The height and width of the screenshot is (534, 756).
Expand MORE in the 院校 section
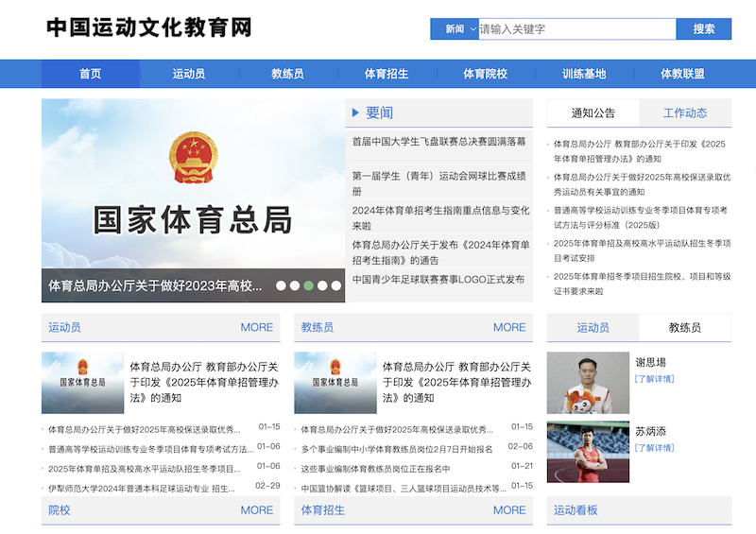tap(256, 509)
